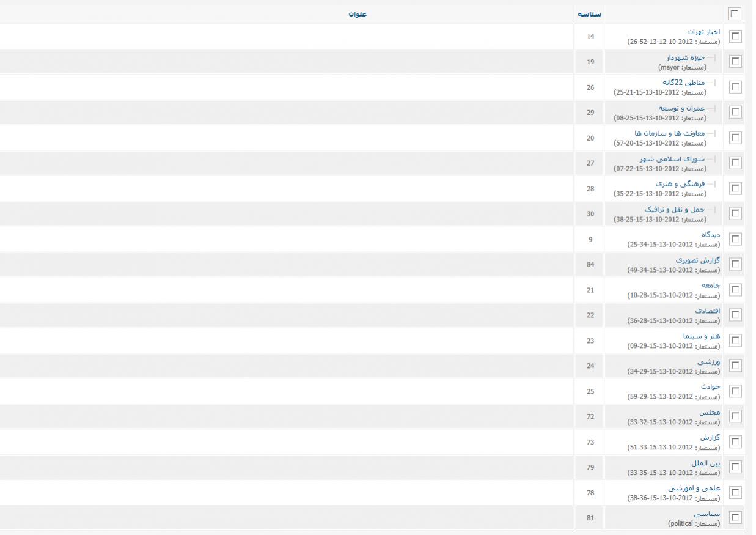Open the بین الملل category link

click(706, 463)
